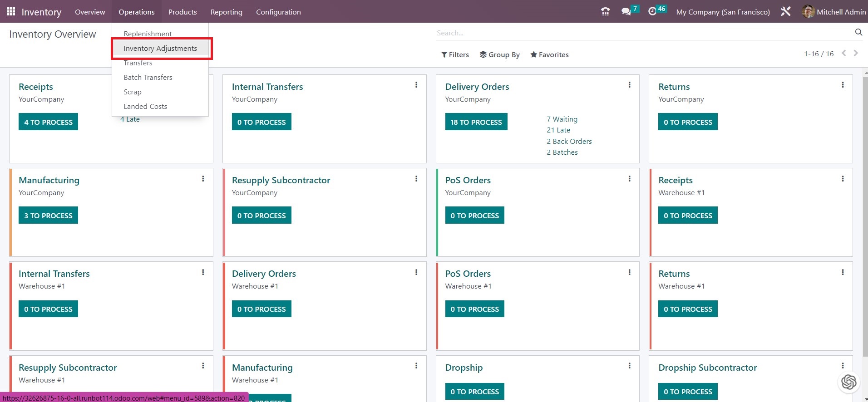Click 0 TO PROCESS on YourCompany PoS Orders
Screen dimensions: 868x402
coord(474,215)
